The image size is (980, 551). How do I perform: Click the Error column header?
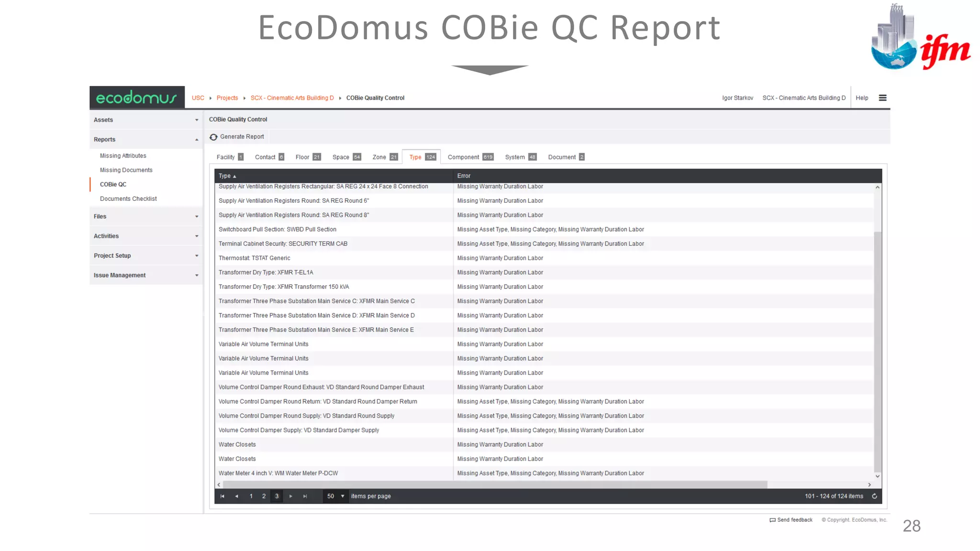pos(667,176)
